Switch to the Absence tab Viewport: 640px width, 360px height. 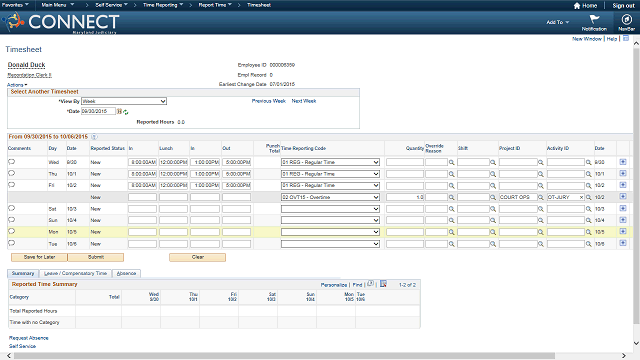(126, 273)
